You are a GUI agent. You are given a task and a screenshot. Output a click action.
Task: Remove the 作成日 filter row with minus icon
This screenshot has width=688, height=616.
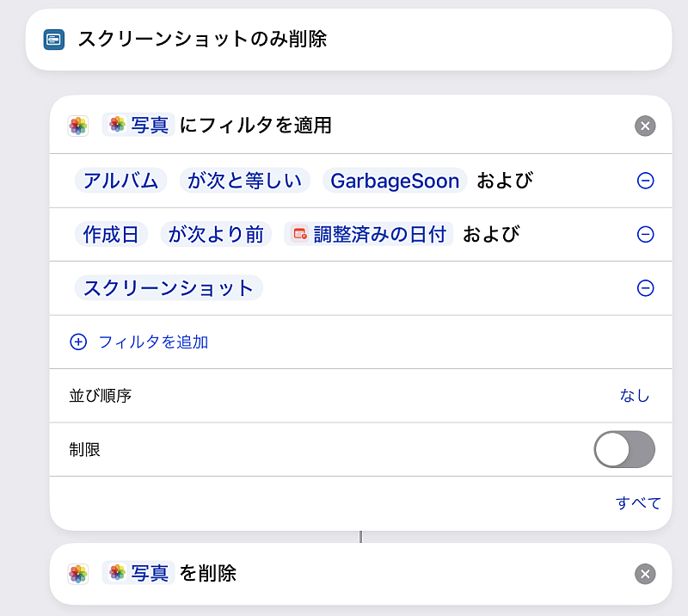(x=645, y=234)
